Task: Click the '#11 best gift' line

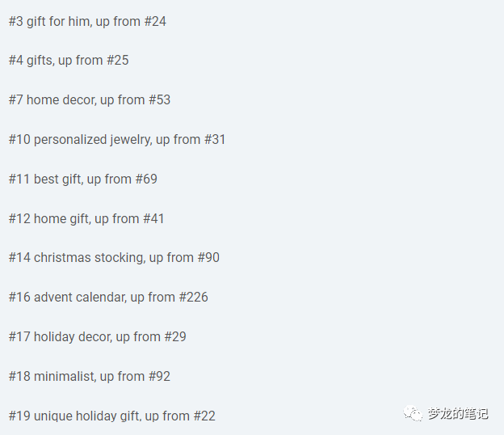Action: [83, 179]
